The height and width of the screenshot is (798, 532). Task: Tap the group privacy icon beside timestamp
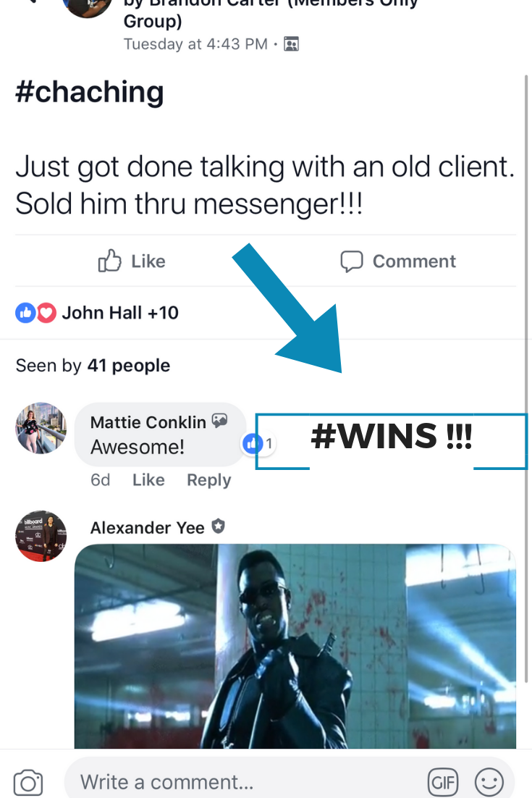291,44
